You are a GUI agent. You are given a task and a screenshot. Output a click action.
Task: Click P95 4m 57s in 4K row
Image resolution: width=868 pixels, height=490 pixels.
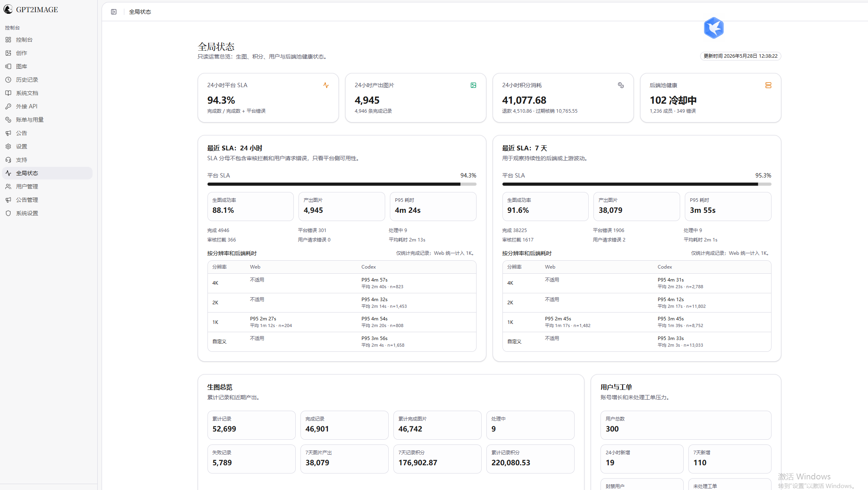click(374, 280)
